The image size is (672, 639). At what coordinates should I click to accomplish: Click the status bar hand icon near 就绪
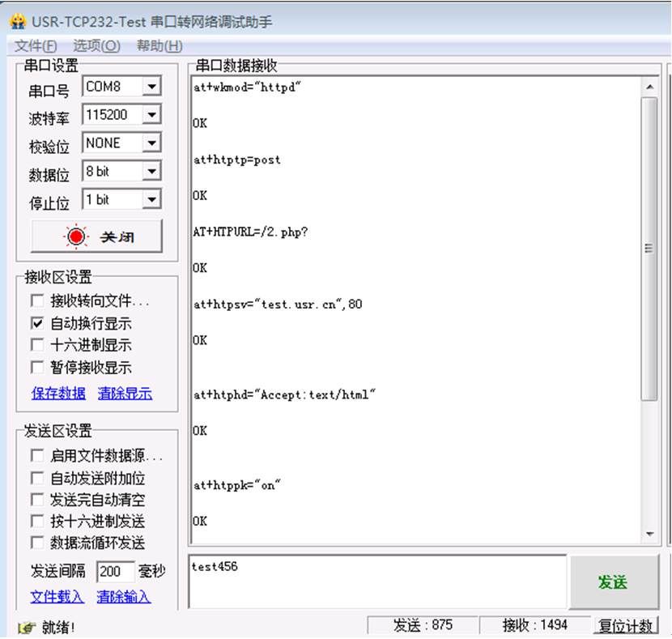click(26, 627)
